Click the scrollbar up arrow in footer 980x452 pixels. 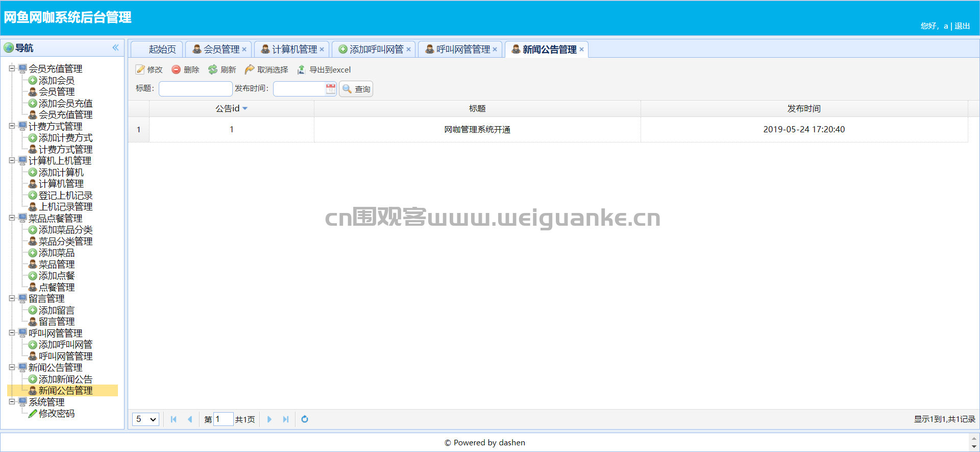[x=974, y=438]
